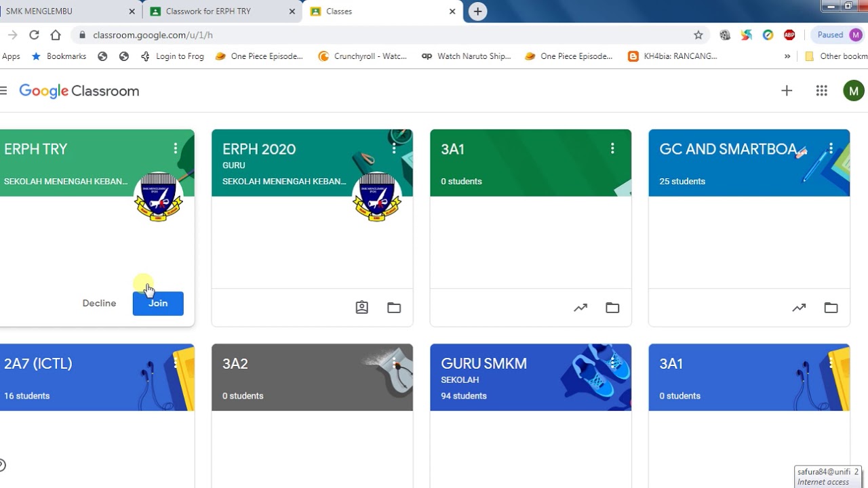Click the safura84@unifi network tooltip
Image resolution: width=868 pixels, height=488 pixels.
point(828,476)
